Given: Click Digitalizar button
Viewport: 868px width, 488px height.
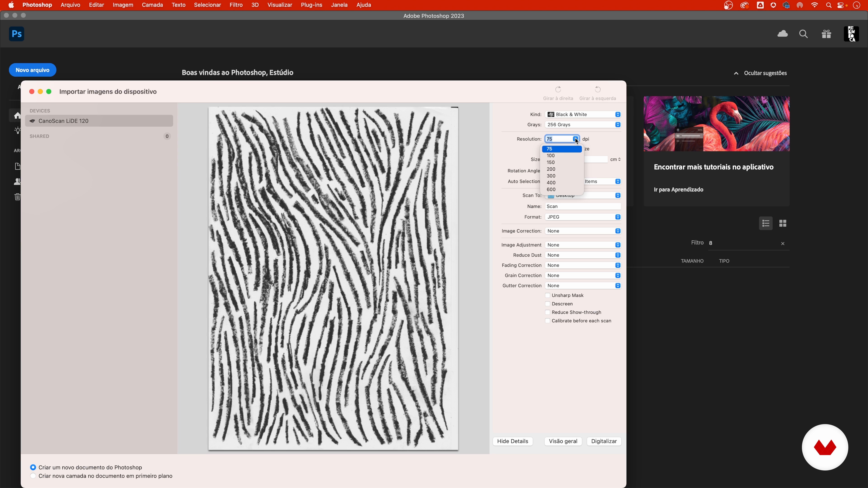Looking at the screenshot, I should point(604,441).
